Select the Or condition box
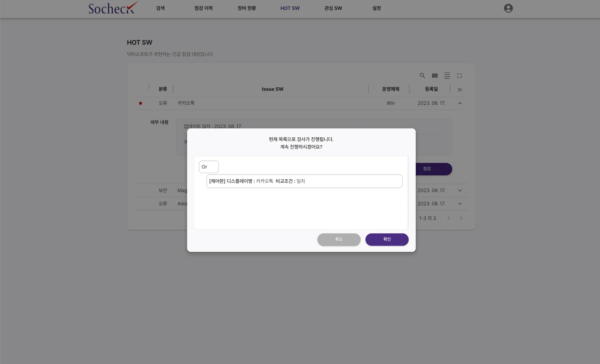The width and height of the screenshot is (600, 364). (209, 167)
